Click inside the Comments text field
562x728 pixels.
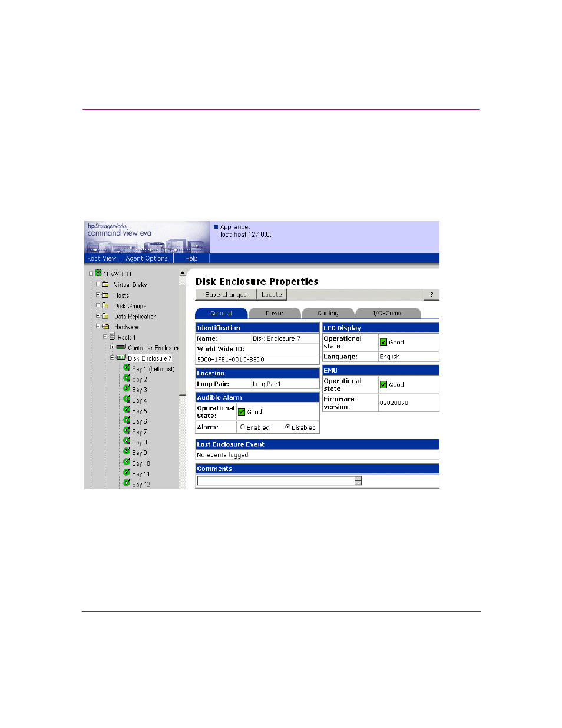[x=276, y=481]
